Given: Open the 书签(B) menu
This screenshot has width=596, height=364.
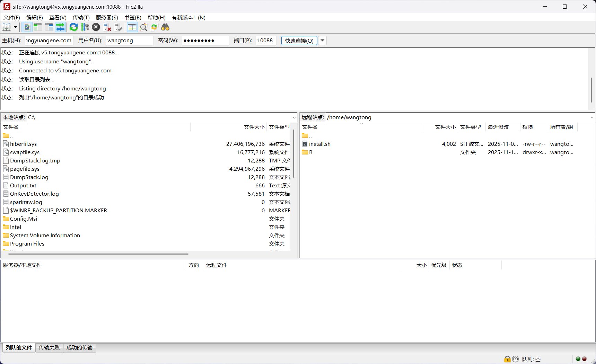Looking at the screenshot, I should coord(133,18).
